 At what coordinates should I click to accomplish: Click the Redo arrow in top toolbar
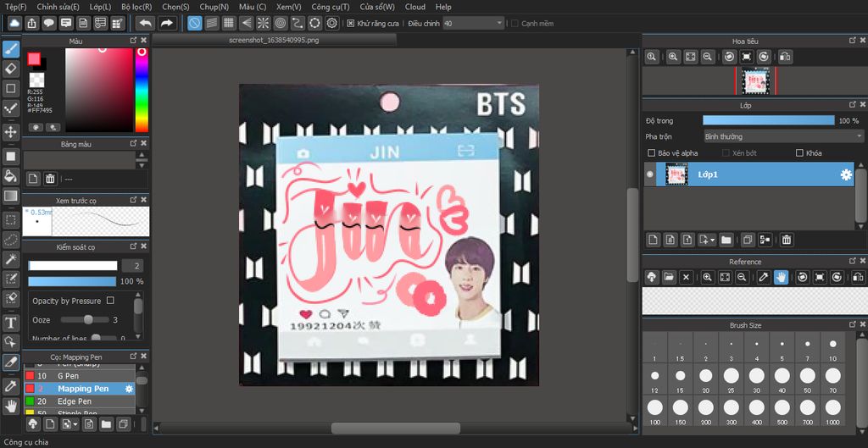(x=166, y=23)
